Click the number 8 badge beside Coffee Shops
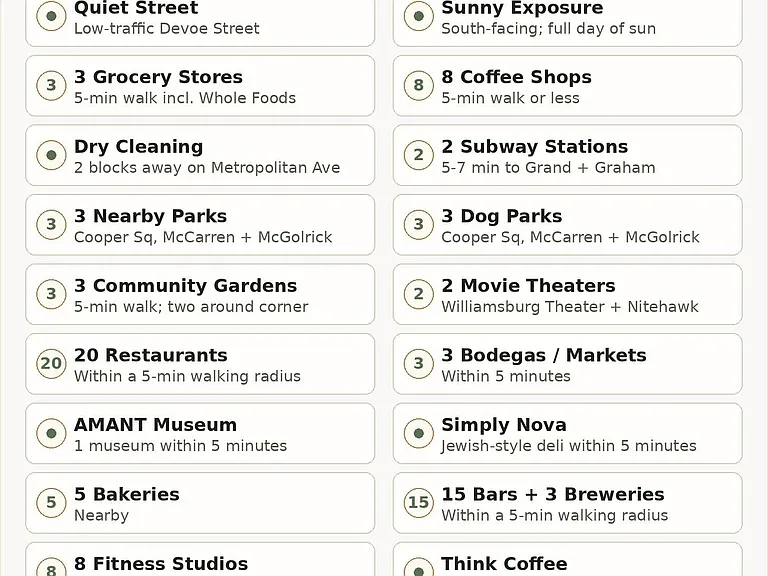The image size is (768, 576). click(x=418, y=85)
